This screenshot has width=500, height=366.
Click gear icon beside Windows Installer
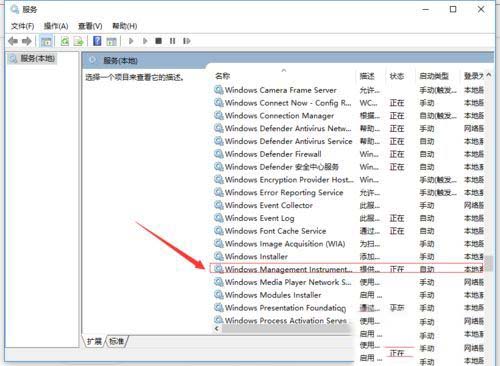click(x=219, y=256)
